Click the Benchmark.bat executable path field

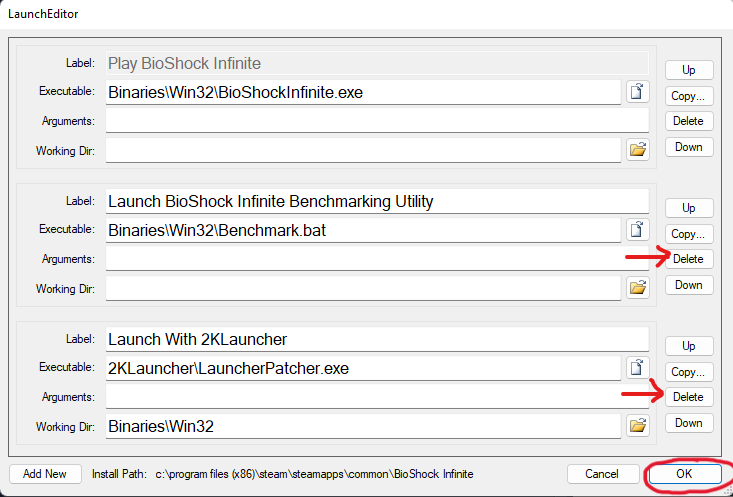363,230
